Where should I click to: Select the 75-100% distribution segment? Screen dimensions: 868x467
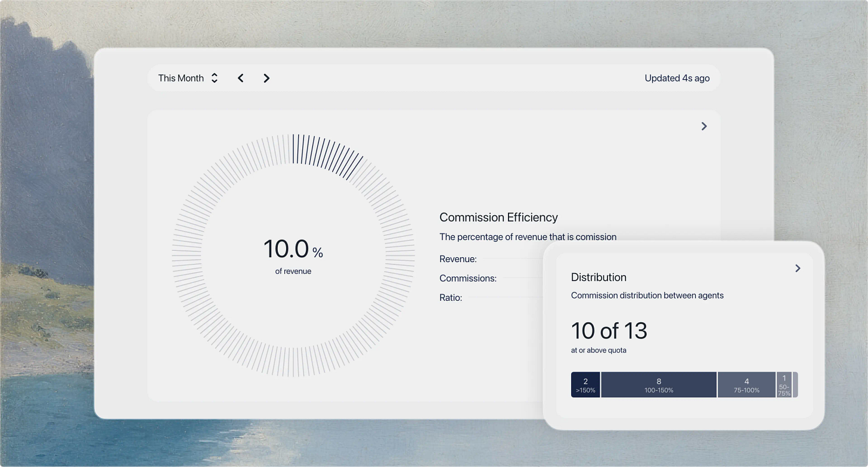(x=746, y=385)
